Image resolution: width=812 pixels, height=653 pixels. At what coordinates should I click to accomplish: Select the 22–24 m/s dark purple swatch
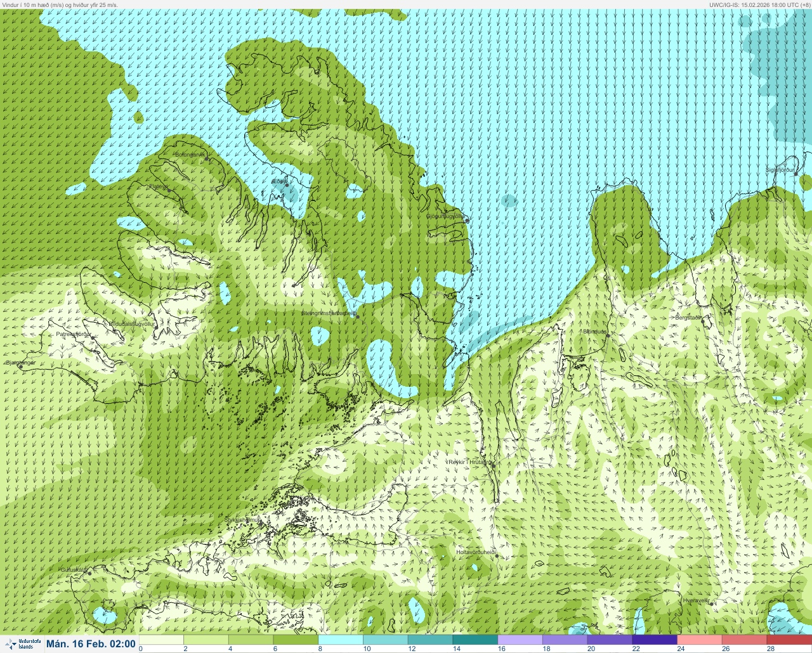coord(655,640)
